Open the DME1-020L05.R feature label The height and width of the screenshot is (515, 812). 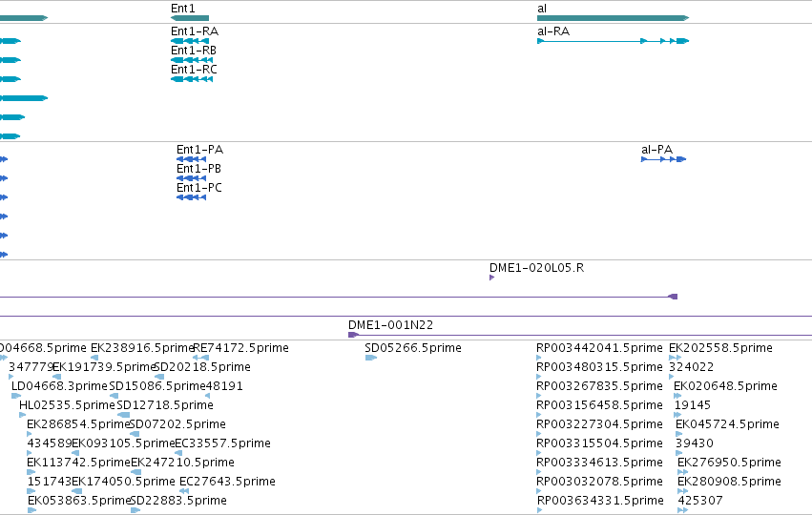tap(536, 268)
